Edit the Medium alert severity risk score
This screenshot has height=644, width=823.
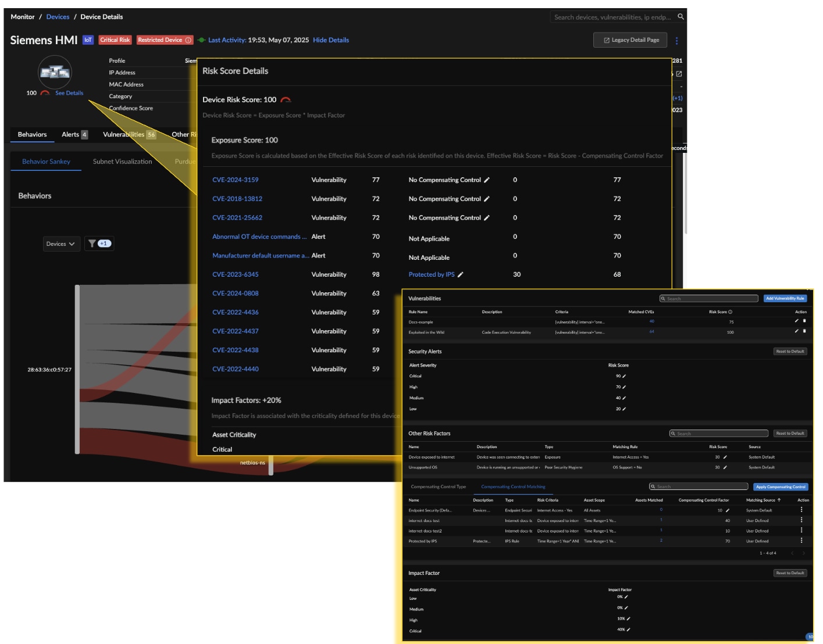tap(624, 398)
